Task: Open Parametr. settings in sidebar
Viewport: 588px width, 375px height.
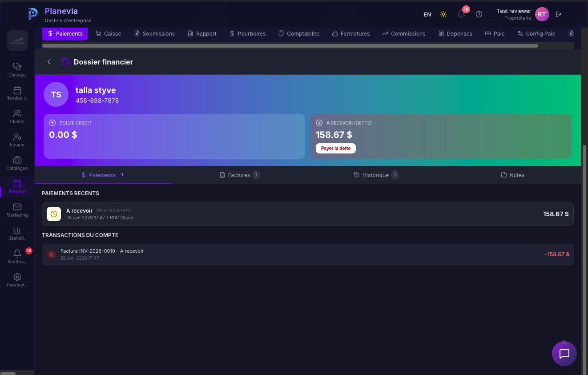Action: click(17, 280)
